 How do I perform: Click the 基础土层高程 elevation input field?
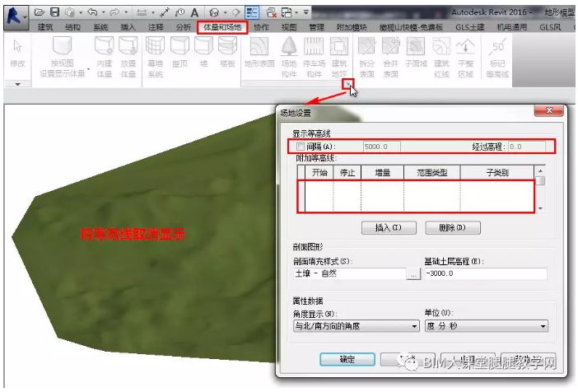(x=485, y=274)
